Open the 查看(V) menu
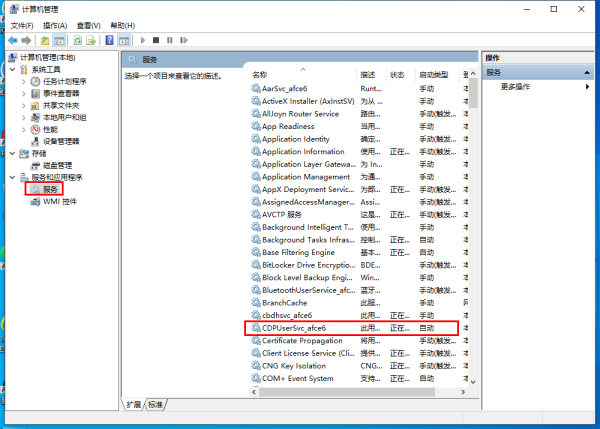600x429 pixels. coord(88,26)
